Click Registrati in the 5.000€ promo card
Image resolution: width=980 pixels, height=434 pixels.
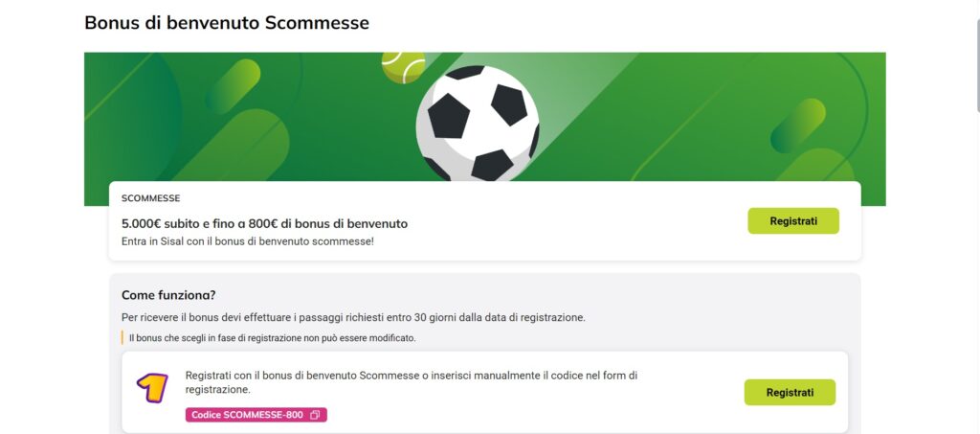point(793,220)
